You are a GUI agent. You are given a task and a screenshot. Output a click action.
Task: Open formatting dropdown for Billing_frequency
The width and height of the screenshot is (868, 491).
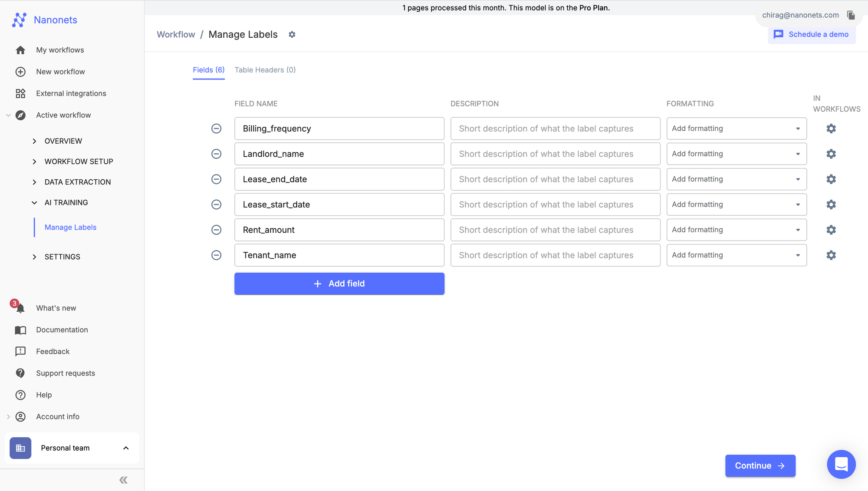point(736,129)
